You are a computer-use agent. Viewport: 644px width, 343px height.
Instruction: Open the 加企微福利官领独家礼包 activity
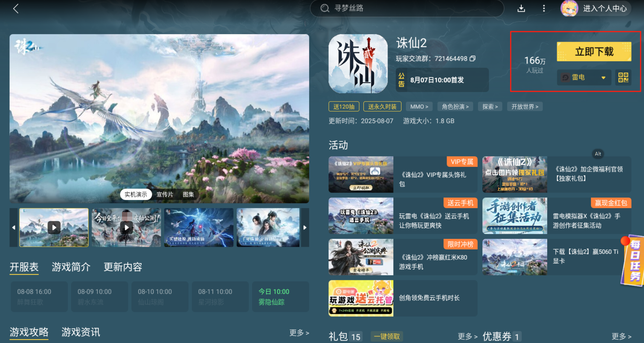click(x=557, y=175)
